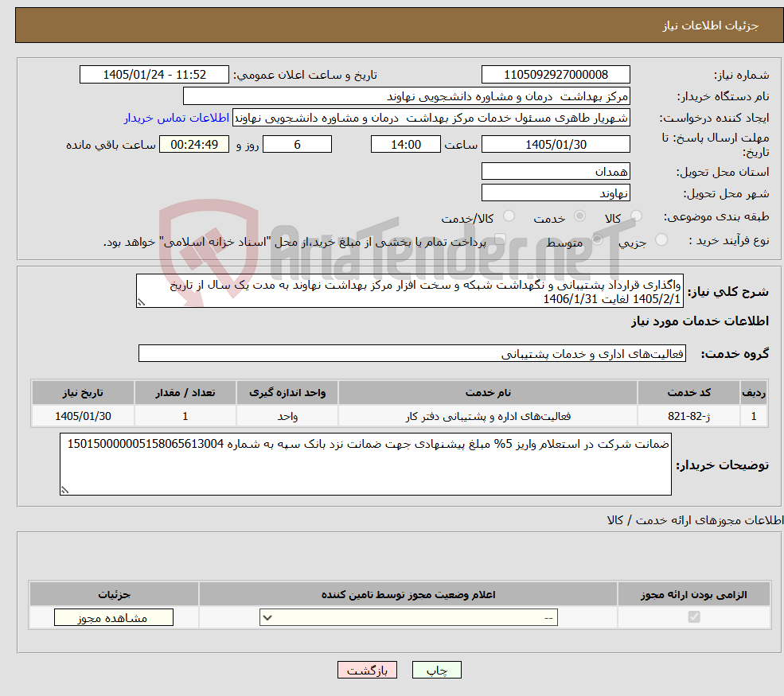Click the general need description textarea
This screenshot has width=784, height=696.
409,291
